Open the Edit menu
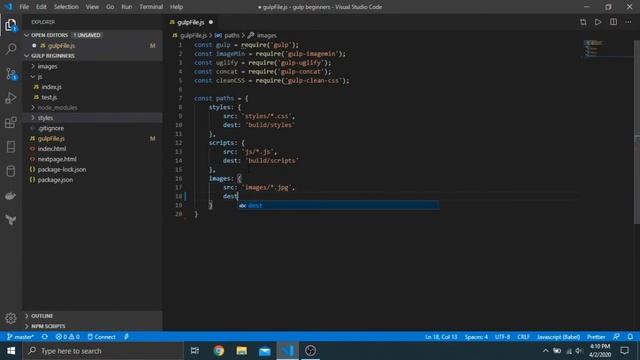Viewport: 640px width, 360px height. [41, 7]
